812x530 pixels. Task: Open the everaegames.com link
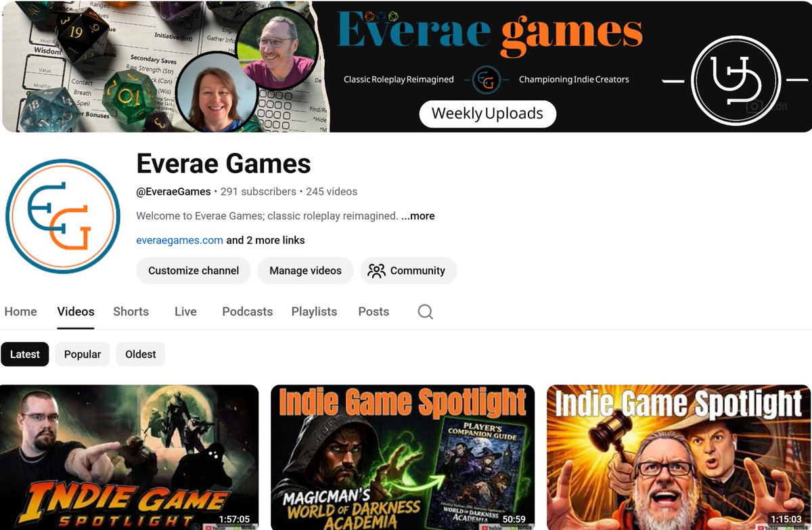click(179, 240)
